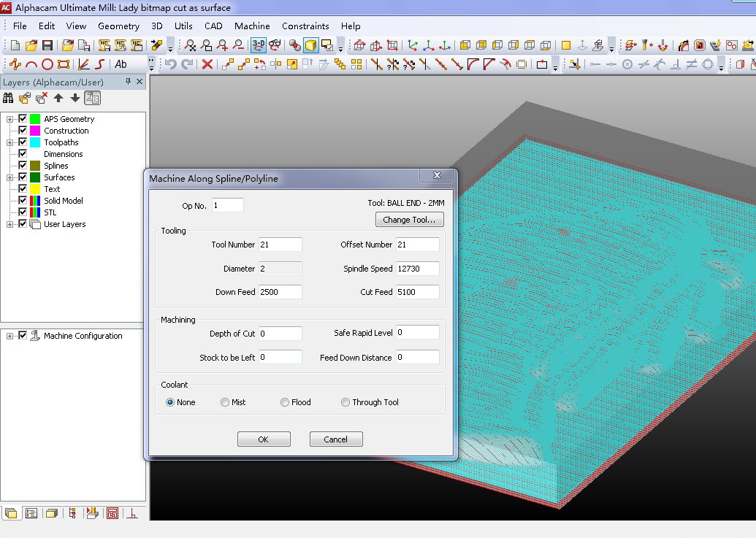
Task: Expand the Surfaces tree node
Action: 9,177
